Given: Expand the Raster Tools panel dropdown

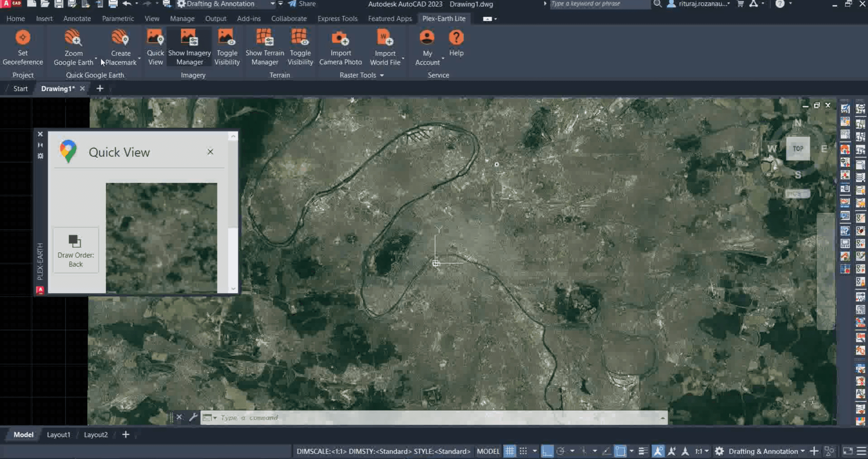Looking at the screenshot, I should [x=382, y=75].
